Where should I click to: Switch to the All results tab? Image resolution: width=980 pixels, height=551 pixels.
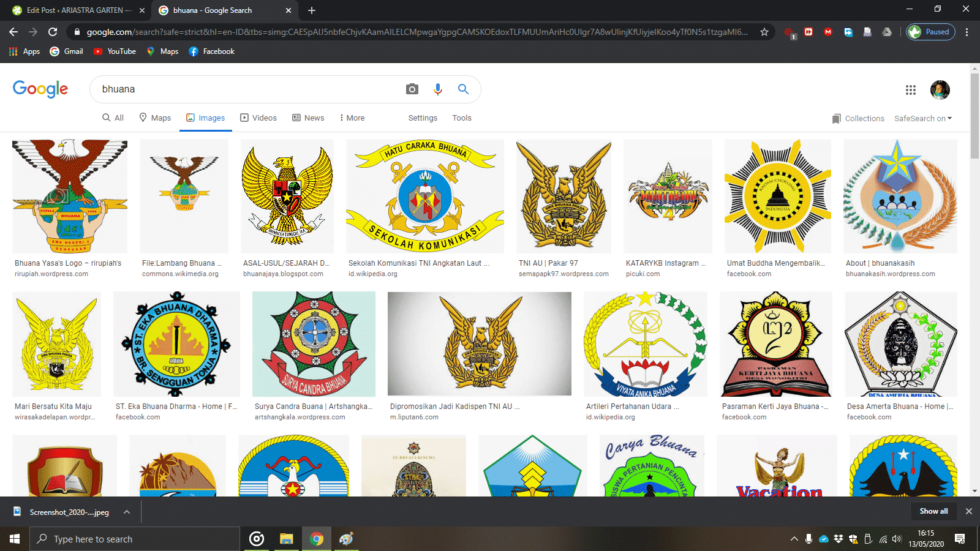coord(113,118)
